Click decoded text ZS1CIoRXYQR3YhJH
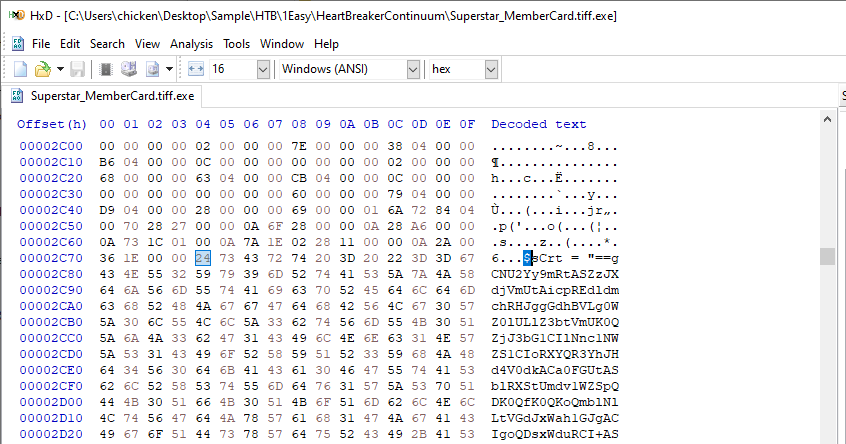This screenshot has height=444, width=846. (555, 354)
